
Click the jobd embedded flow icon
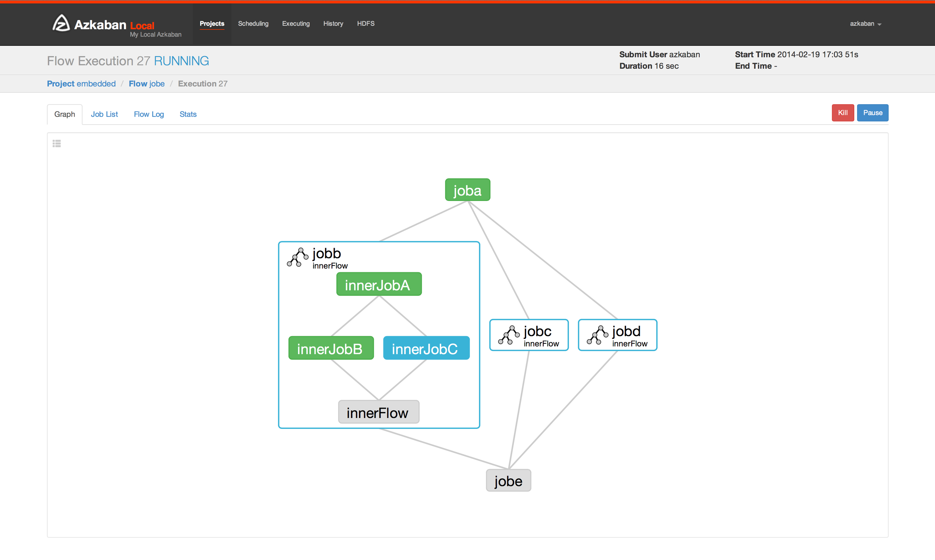point(597,335)
